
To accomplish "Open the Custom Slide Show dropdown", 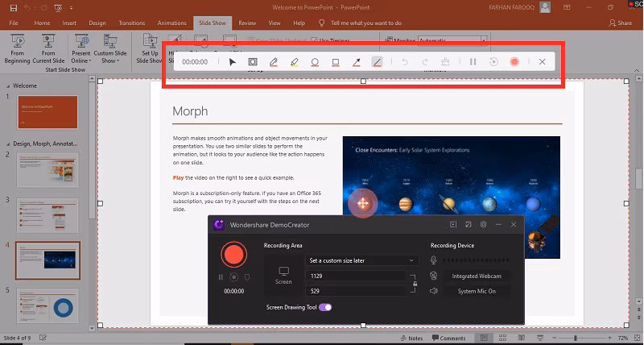I will pos(110,49).
